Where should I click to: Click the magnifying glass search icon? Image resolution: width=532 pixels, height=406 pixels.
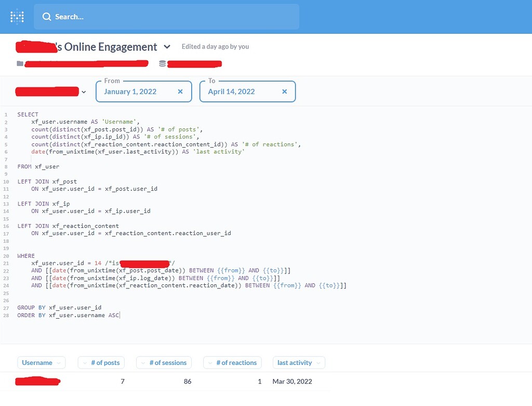pos(46,16)
